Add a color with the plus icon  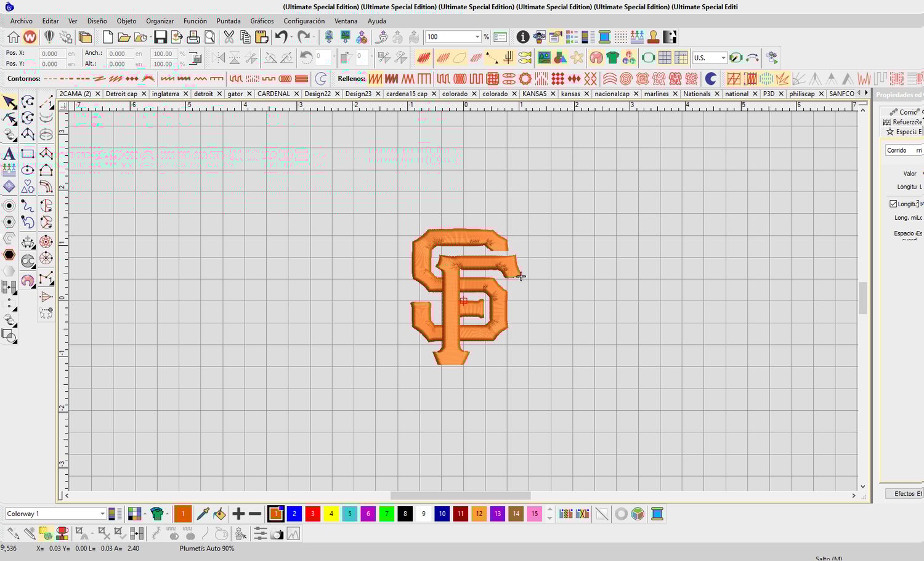[x=238, y=514]
